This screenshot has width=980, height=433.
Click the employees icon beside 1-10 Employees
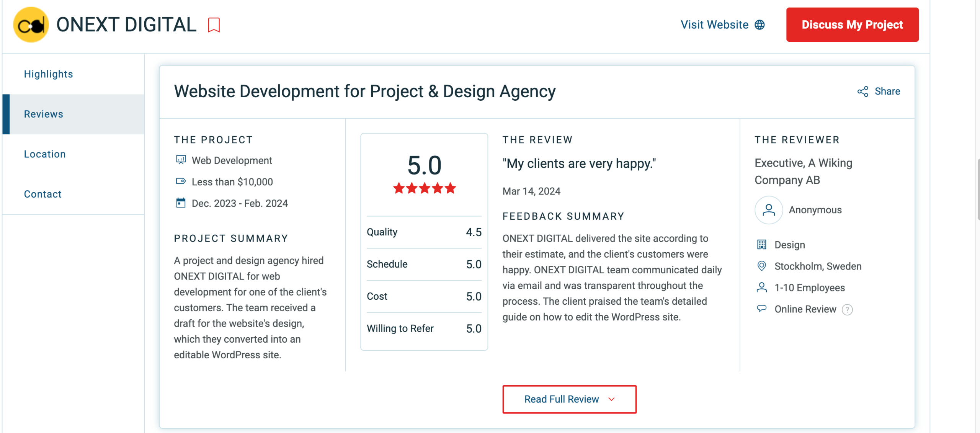pos(762,287)
